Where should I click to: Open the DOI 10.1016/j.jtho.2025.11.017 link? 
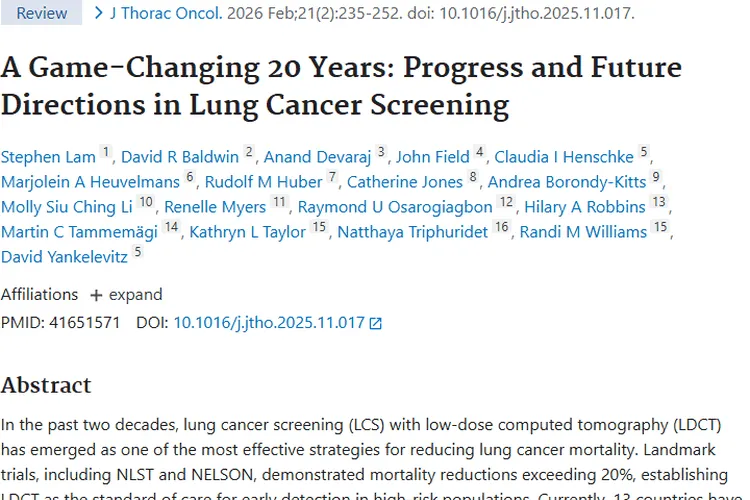coord(269,323)
